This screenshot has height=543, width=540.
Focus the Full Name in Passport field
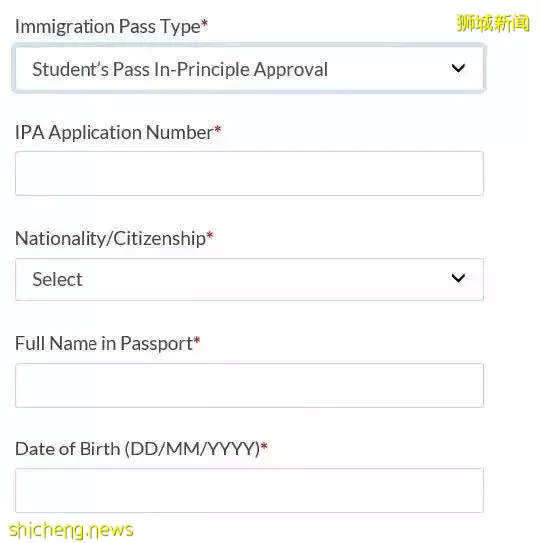click(249, 385)
